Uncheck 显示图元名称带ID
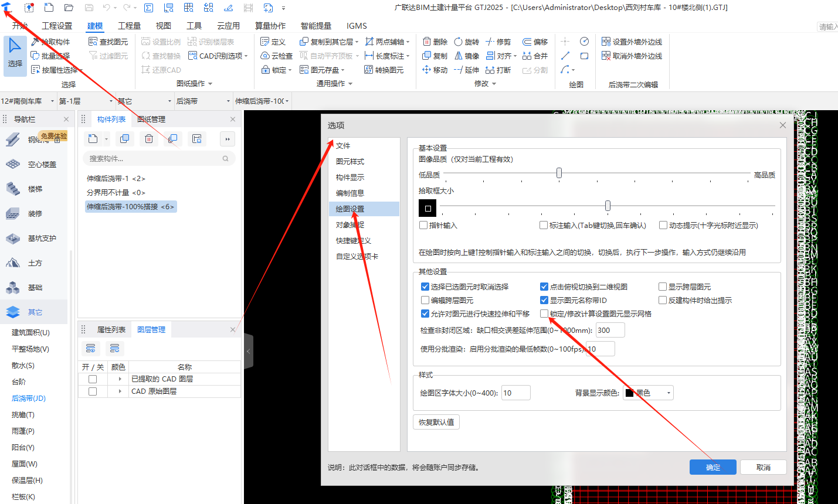Image resolution: width=838 pixels, height=504 pixels. tap(544, 300)
